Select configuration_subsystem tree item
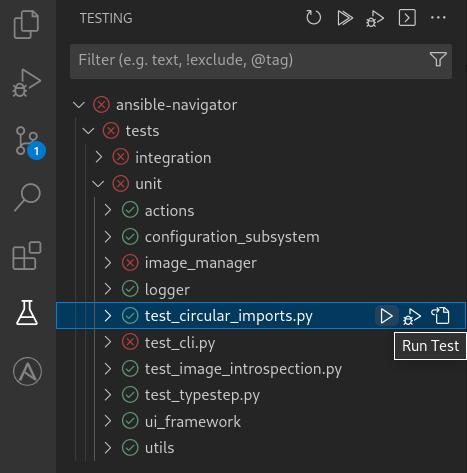The width and height of the screenshot is (467, 473). point(261,236)
